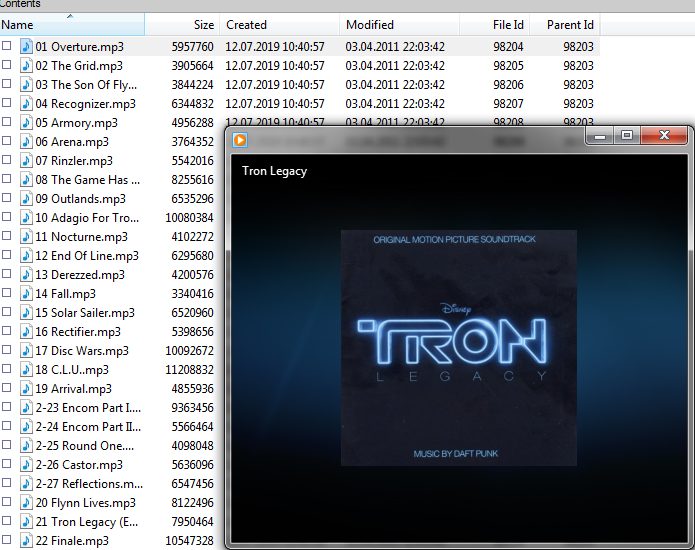Click the mp3 icon of 15 Solar Sailer.mp3

pos(26,312)
